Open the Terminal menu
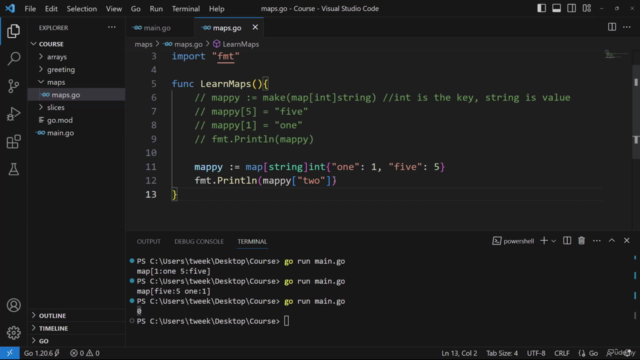This screenshot has width=640, height=360. (186, 9)
